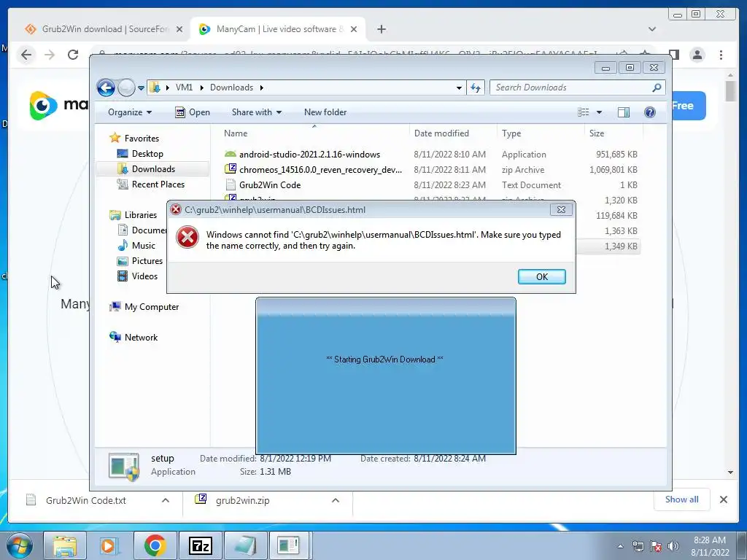The width and height of the screenshot is (747, 560).
Task: Create a New folder
Action: point(325,112)
